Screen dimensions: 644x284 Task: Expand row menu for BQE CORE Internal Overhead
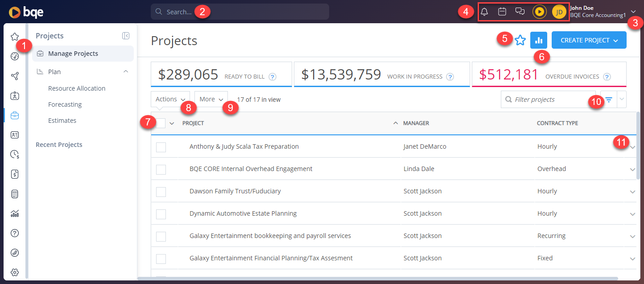pyautogui.click(x=632, y=169)
